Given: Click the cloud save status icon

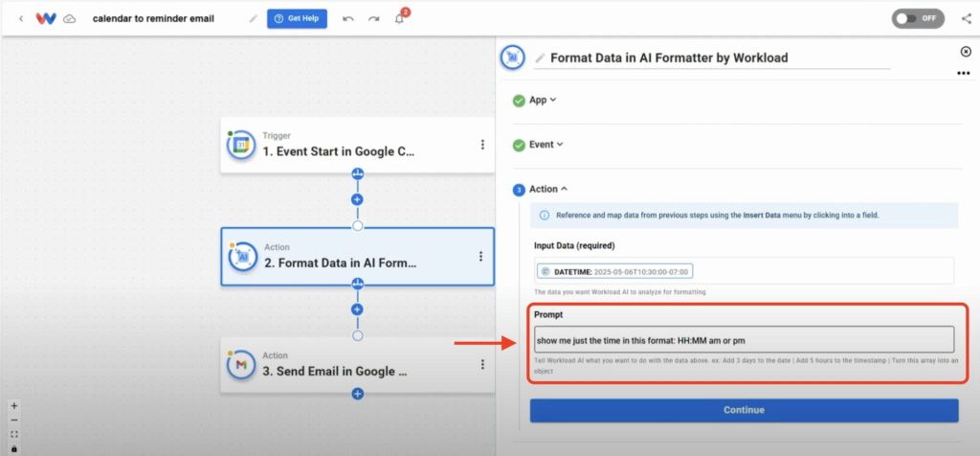Looking at the screenshot, I should pos(70,19).
